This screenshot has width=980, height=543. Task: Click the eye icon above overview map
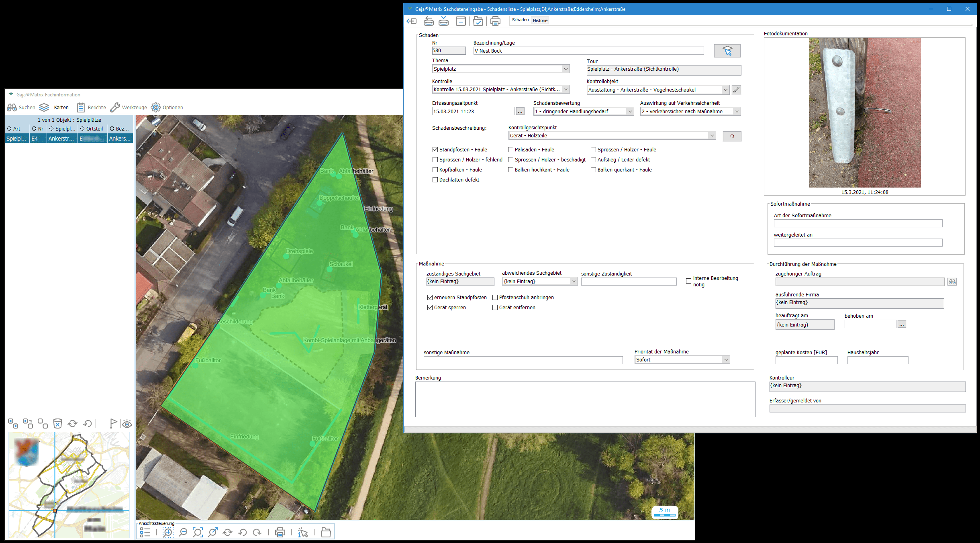(127, 424)
